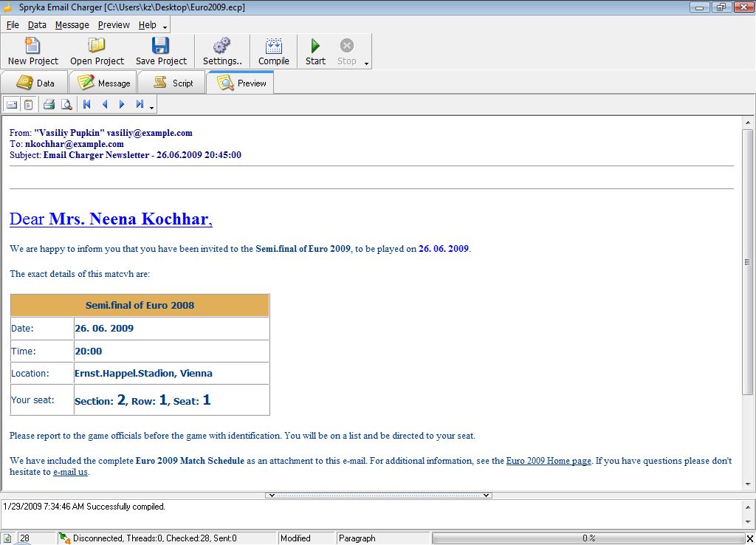This screenshot has width=756, height=545.
Task: Open the Help menu
Action: click(x=147, y=24)
